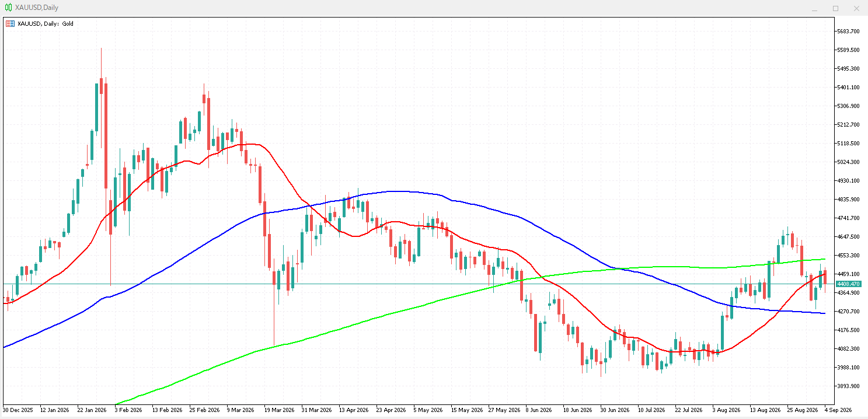Click the 4741.700 price scale label
Image resolution: width=868 pixels, height=419 pixels.
coord(848,218)
